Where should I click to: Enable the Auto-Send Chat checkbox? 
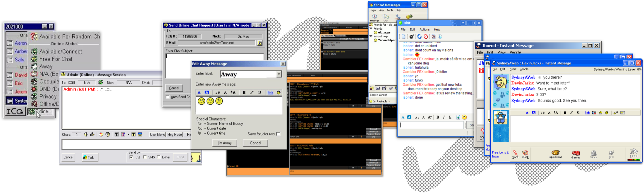[168, 97]
